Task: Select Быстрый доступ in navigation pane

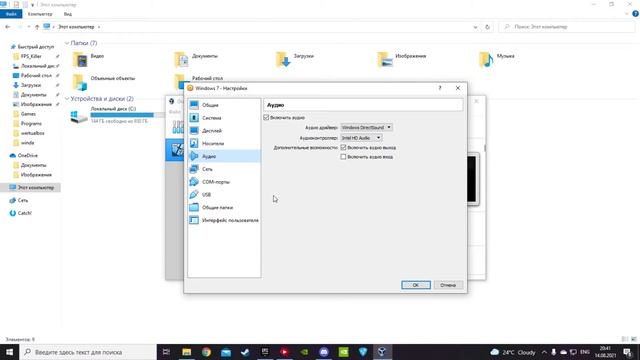Action: tap(36, 47)
